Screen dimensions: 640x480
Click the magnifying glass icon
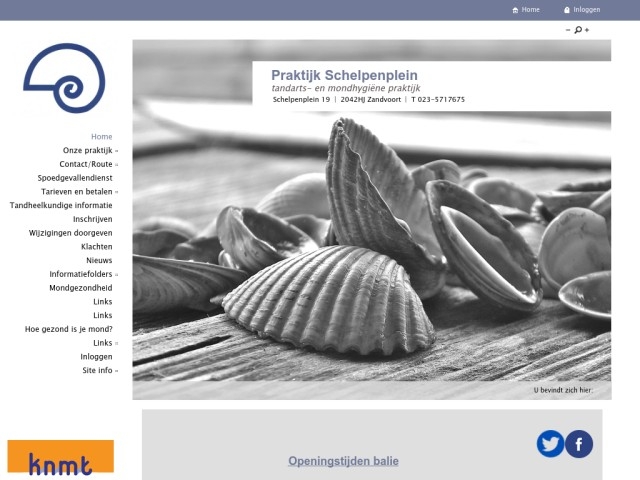tap(578, 30)
